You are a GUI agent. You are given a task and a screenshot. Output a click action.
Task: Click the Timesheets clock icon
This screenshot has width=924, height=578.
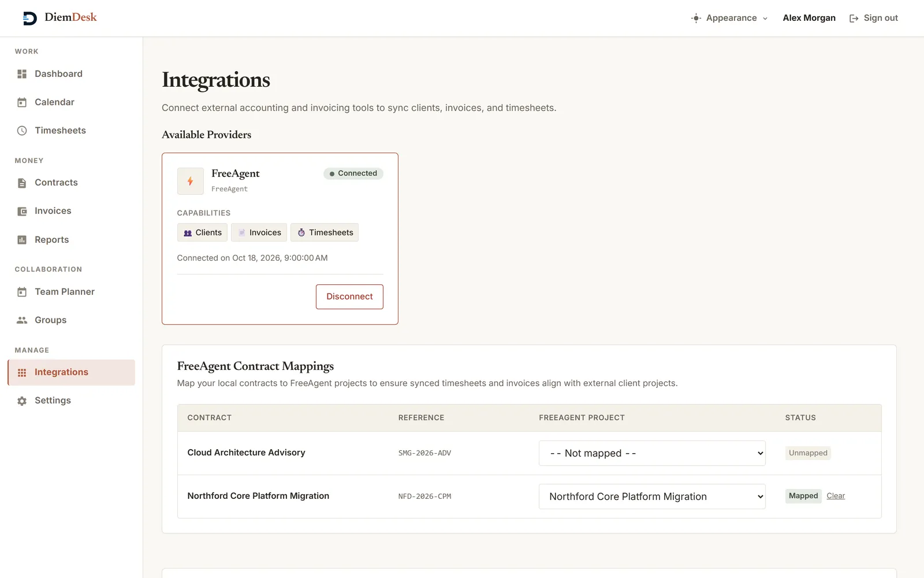pos(22,131)
